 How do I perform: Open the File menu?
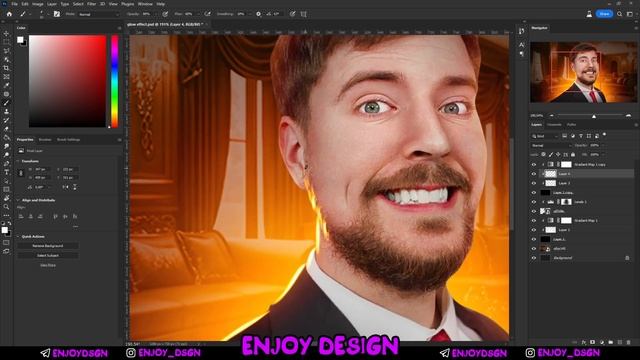tap(14, 4)
